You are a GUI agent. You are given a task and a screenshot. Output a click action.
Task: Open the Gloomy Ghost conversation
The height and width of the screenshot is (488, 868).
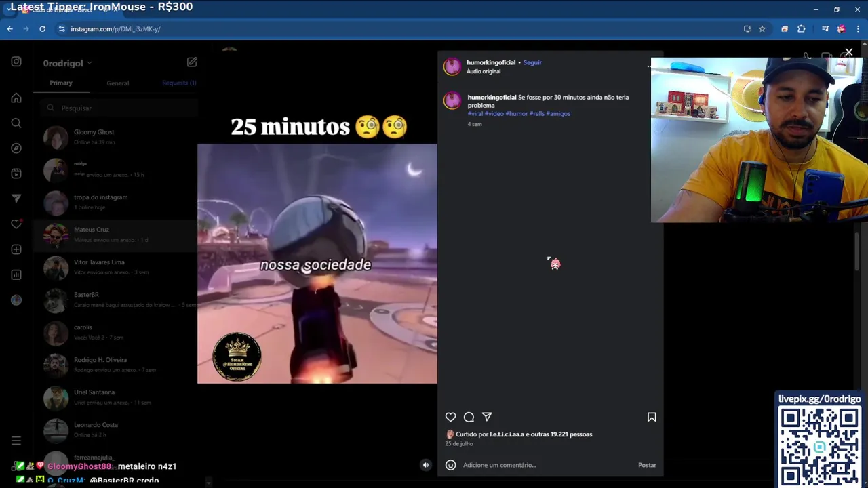point(117,137)
